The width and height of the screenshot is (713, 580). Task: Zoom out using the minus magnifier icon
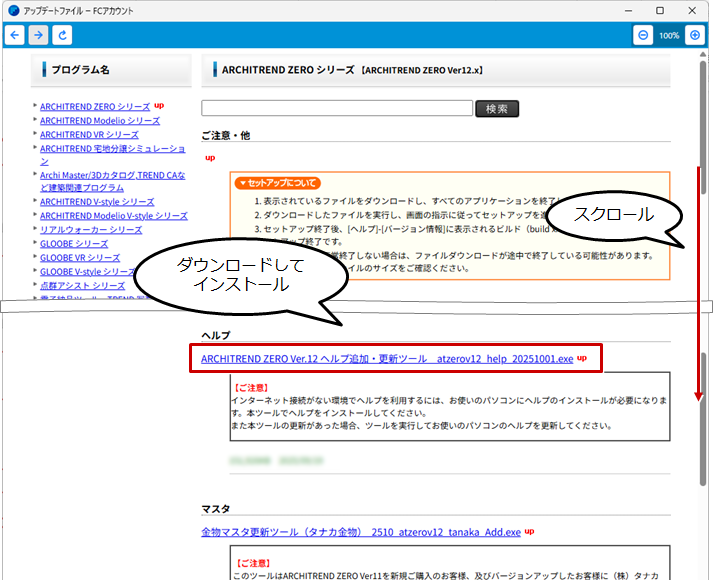pyautogui.click(x=644, y=35)
